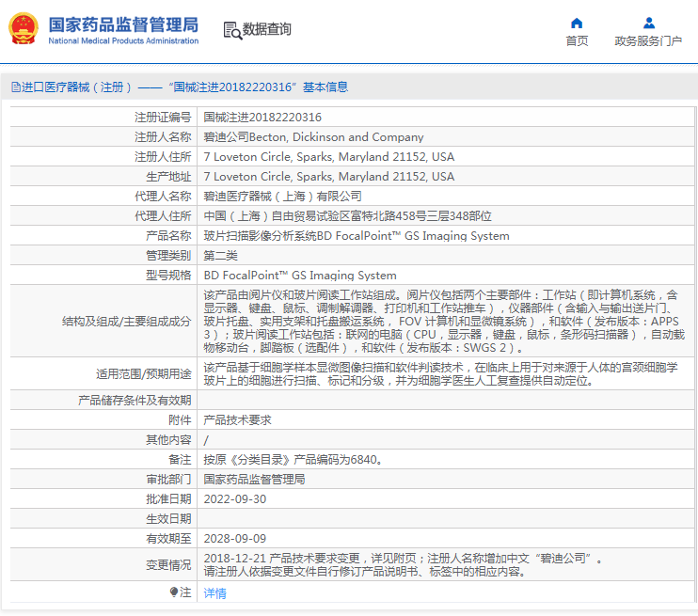The image size is (698, 616).
Task: Select product name 玻片扫描影像分析系统BD FocalPoint
Action: click(x=357, y=236)
